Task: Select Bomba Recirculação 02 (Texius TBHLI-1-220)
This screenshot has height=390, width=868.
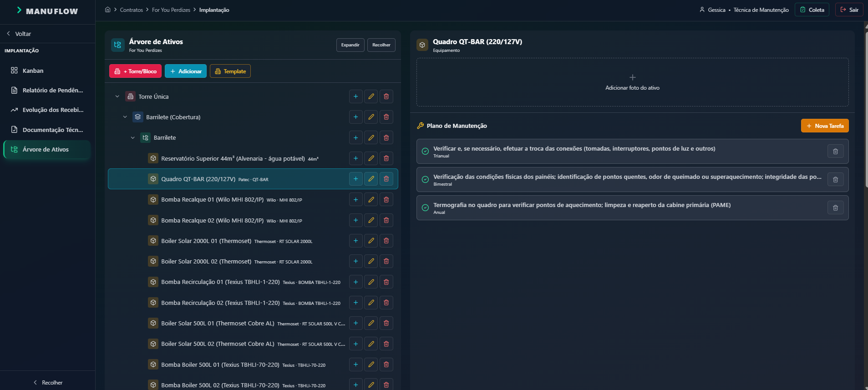Action: [253, 303]
